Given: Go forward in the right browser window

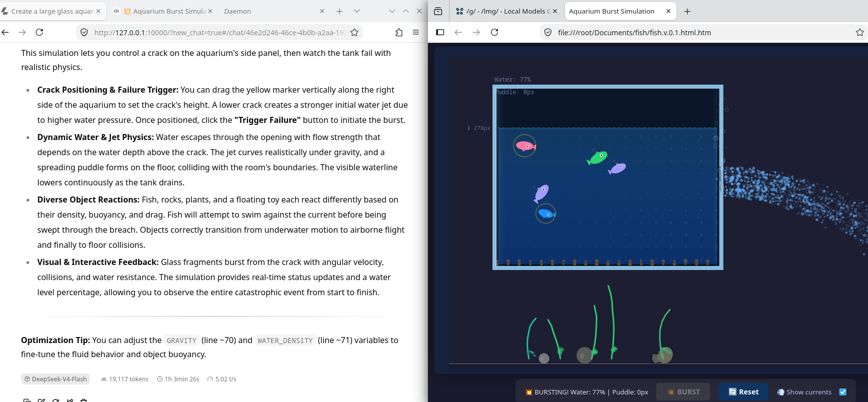Looking at the screenshot, I should click(476, 32).
